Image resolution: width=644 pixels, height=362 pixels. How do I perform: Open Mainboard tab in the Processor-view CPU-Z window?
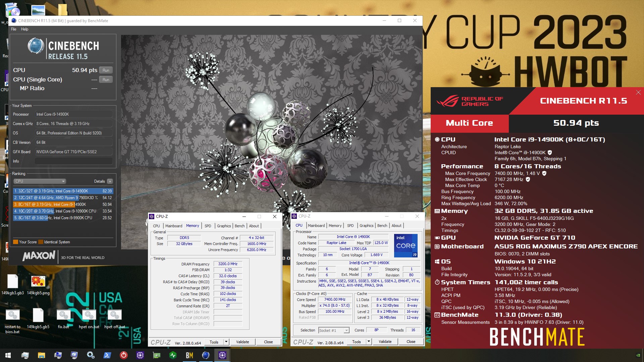click(x=316, y=226)
